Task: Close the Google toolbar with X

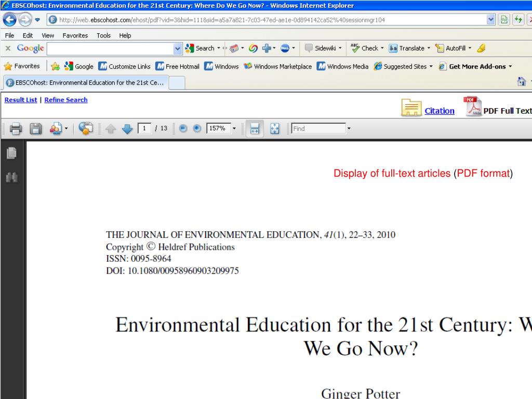Action: pyautogui.click(x=8, y=48)
